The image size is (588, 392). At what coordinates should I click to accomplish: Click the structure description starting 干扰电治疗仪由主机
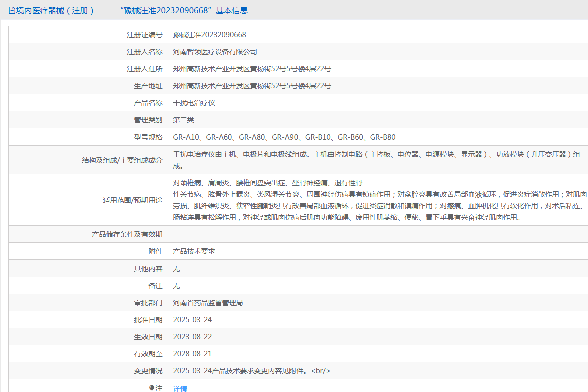376,160
